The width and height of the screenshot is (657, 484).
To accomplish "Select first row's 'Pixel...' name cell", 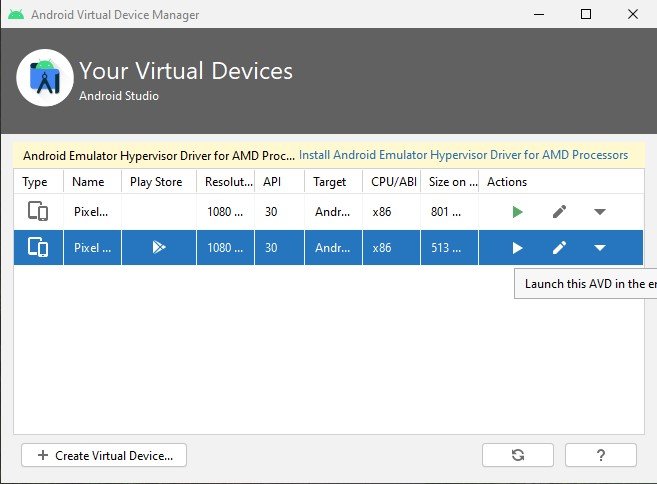I will pyautogui.click(x=92, y=212).
